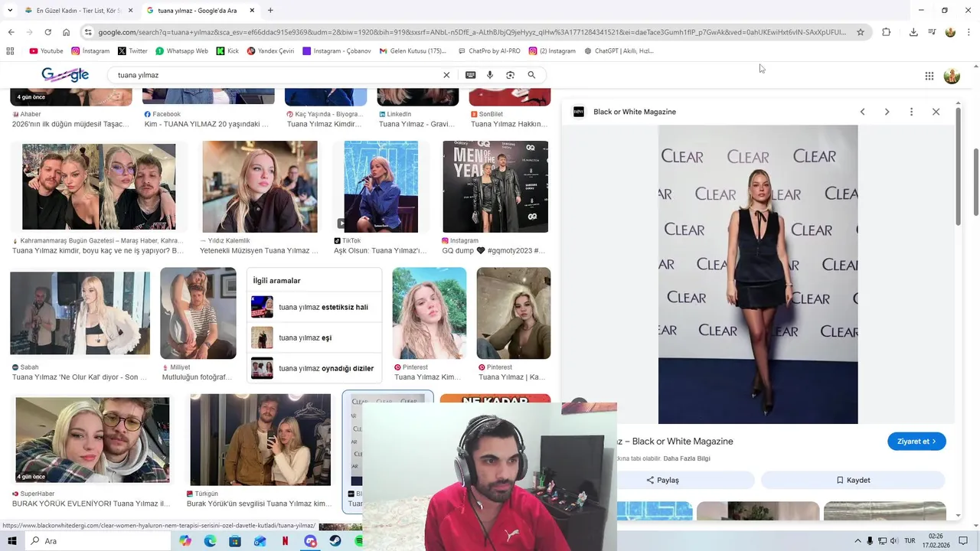Close the image preview panel

click(x=936, y=112)
